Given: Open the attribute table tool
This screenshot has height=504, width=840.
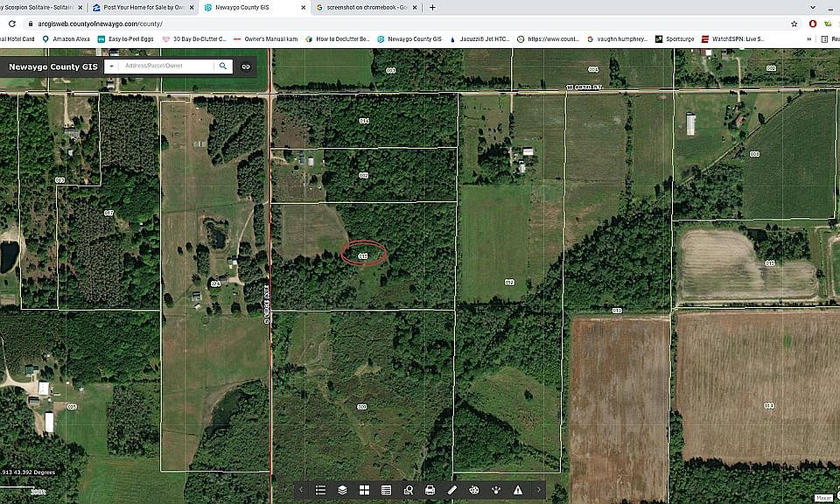Looking at the screenshot, I should coord(386,490).
